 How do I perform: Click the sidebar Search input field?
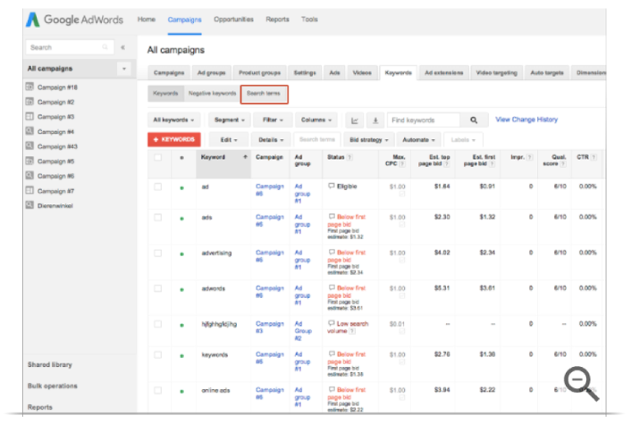pos(69,47)
